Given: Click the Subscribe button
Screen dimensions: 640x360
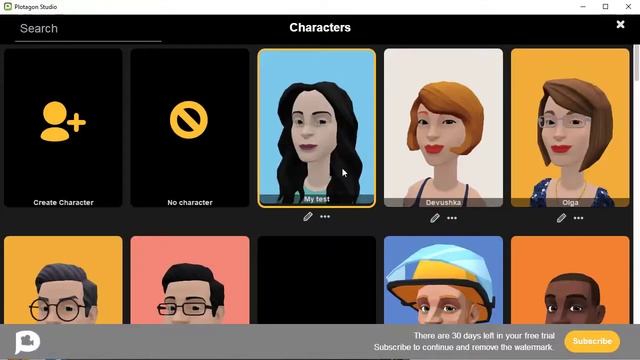Looking at the screenshot, I should (x=592, y=341).
